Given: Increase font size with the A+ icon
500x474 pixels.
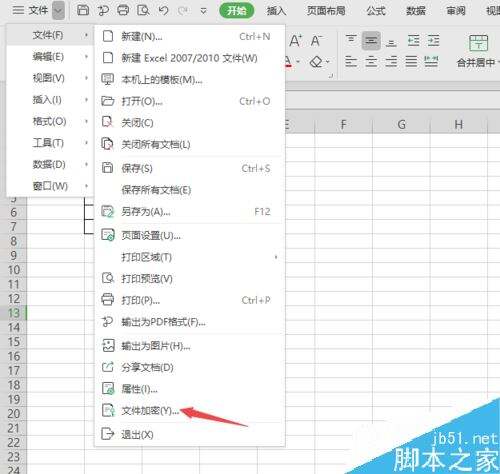Looking at the screenshot, I should coord(296,41).
